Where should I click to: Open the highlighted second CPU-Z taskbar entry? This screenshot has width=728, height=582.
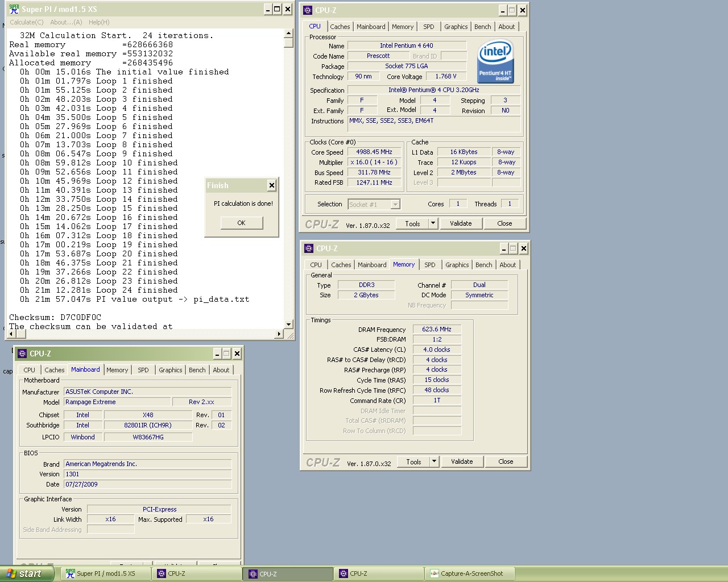pos(288,573)
